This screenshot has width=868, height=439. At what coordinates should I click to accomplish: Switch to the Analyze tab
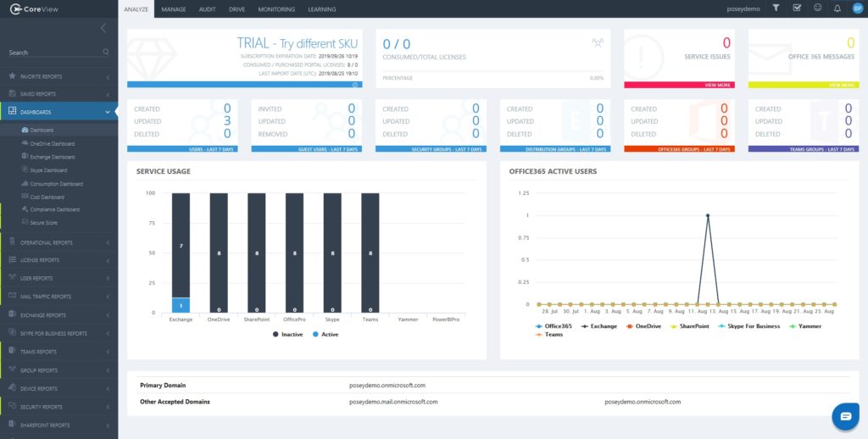(136, 8)
